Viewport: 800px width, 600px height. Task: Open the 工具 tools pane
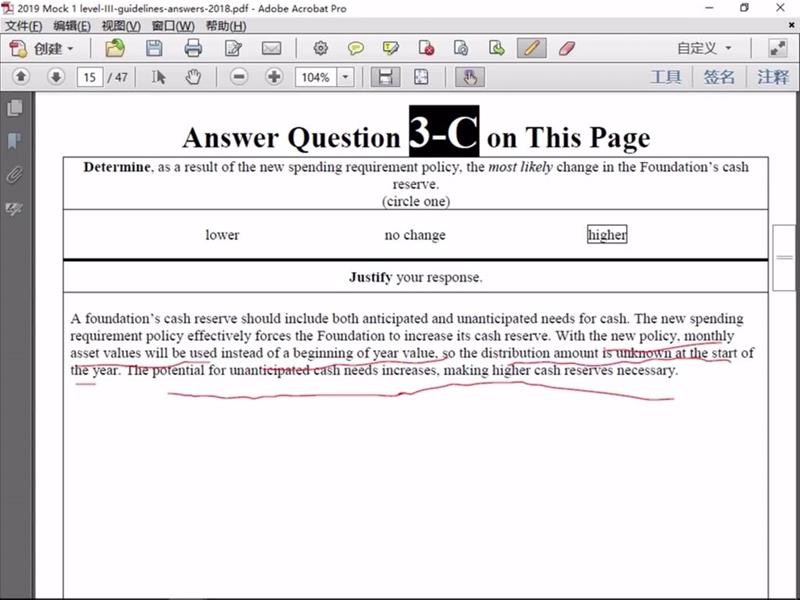(x=666, y=77)
